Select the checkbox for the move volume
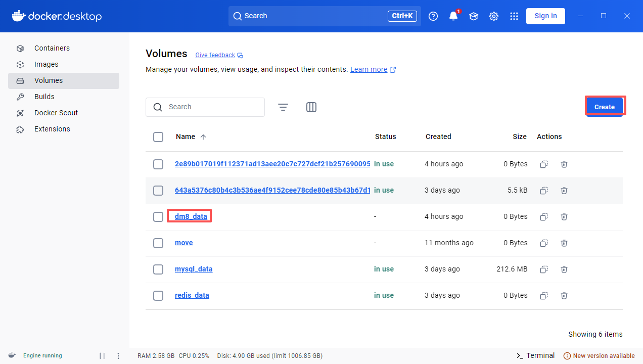Viewport: 643px width, 364px height. click(158, 243)
